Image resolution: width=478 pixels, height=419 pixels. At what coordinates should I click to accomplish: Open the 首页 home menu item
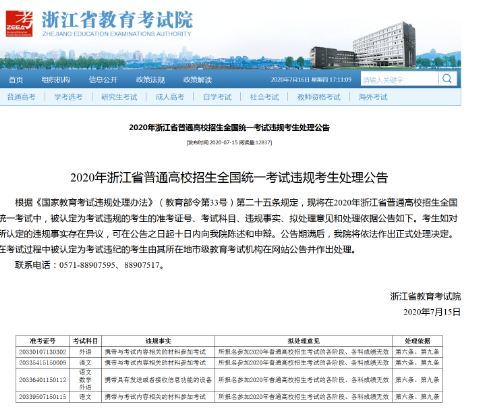point(16,80)
